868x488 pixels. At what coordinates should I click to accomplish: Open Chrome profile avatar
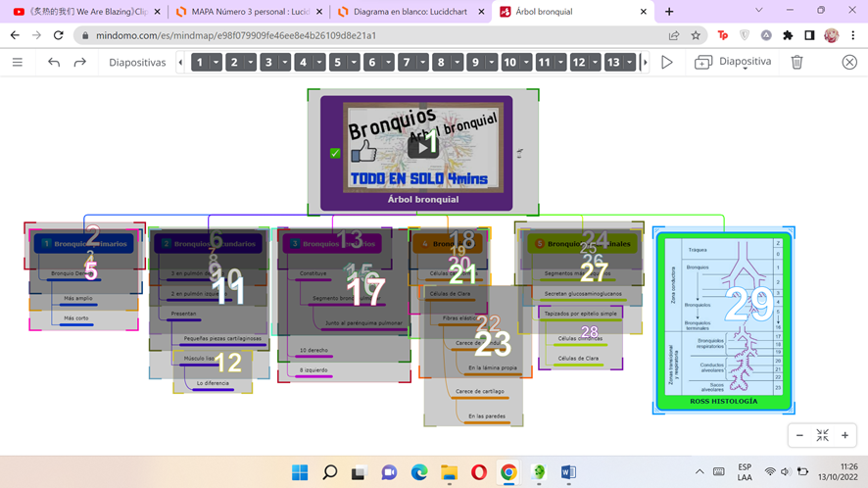(x=831, y=35)
